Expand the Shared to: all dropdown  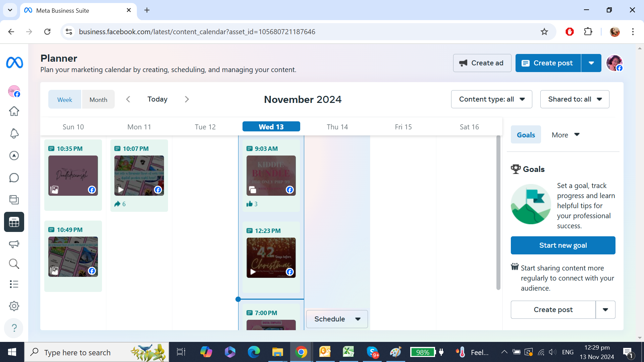[575, 99]
